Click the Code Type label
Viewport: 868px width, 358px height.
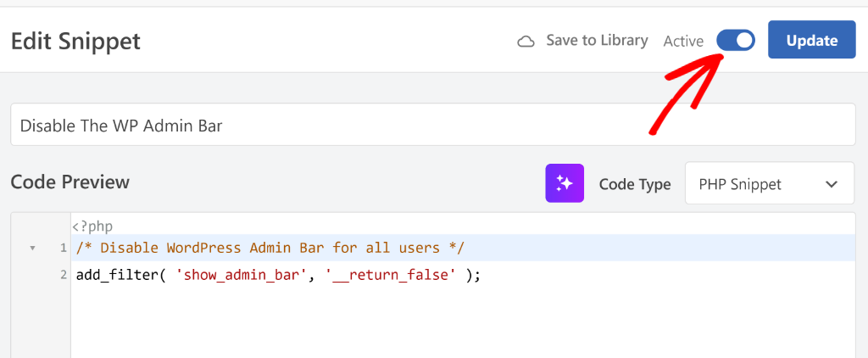(x=634, y=184)
